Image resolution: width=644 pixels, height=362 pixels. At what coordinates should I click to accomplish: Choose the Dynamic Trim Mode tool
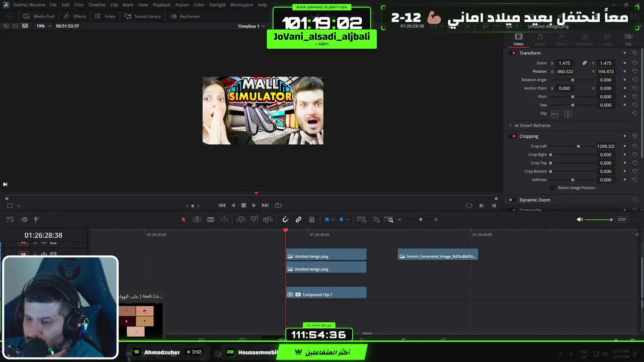tap(211, 219)
